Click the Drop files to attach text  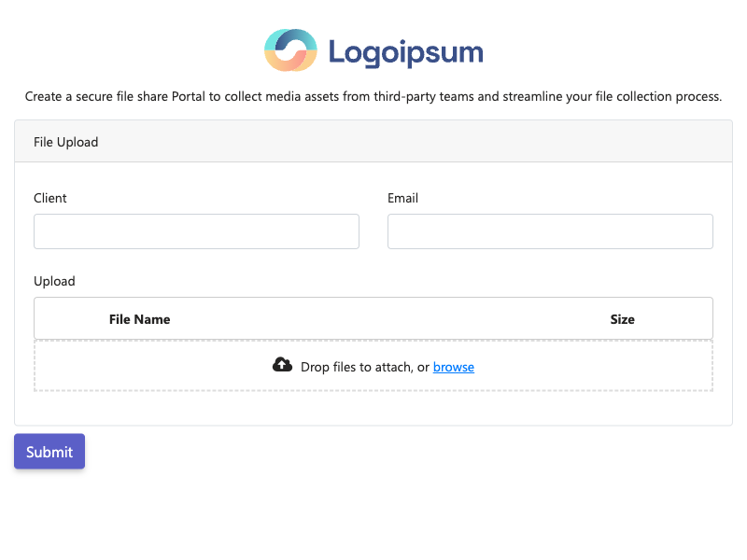tap(362, 367)
